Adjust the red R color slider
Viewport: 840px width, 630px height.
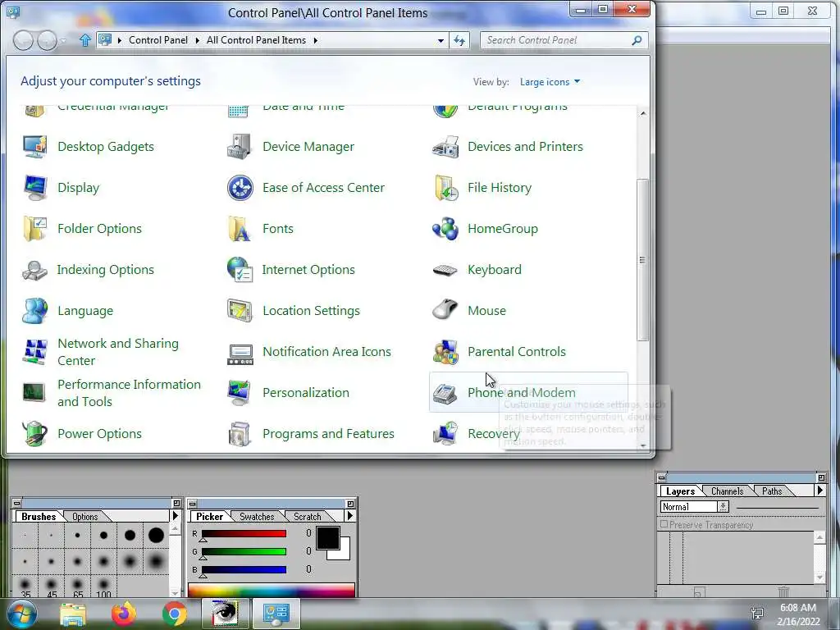(244, 533)
